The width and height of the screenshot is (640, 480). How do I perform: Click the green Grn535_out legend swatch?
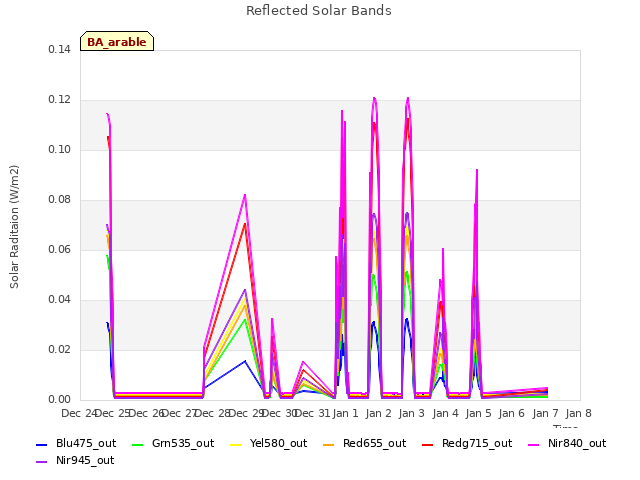click(138, 444)
